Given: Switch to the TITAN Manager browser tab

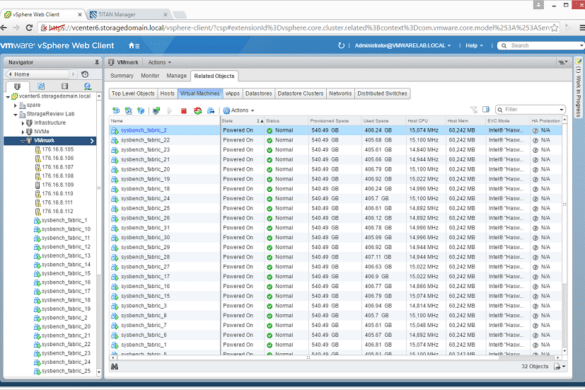Looking at the screenshot, I should pyautogui.click(x=128, y=15).
